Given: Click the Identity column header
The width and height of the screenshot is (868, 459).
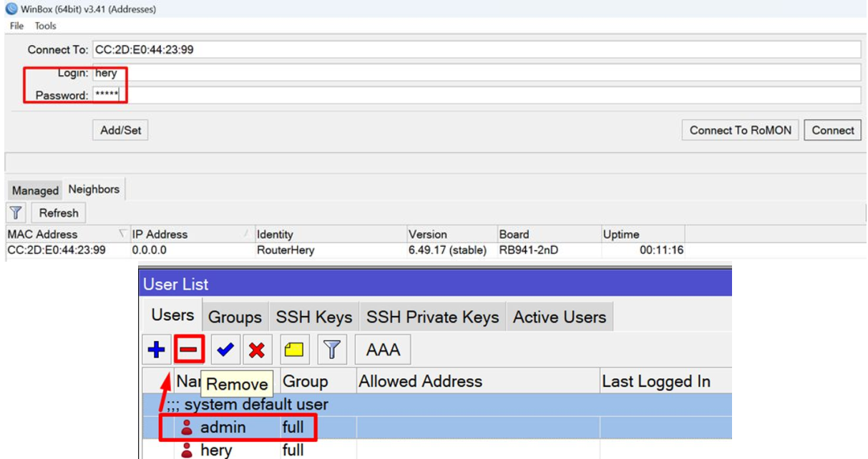Looking at the screenshot, I should coord(330,234).
